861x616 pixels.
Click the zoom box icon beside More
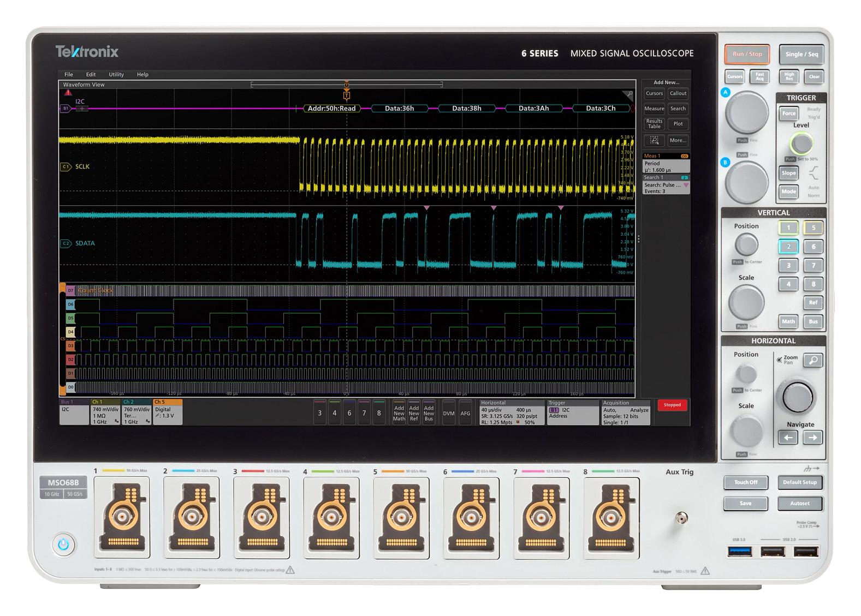(x=654, y=140)
